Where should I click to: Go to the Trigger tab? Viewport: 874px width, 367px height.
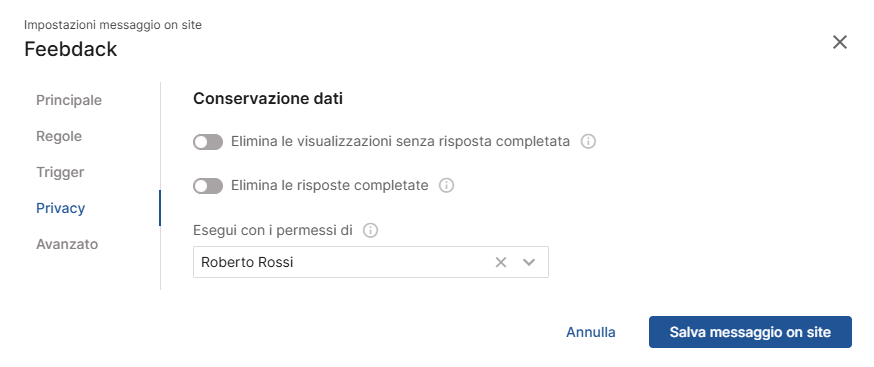click(60, 172)
